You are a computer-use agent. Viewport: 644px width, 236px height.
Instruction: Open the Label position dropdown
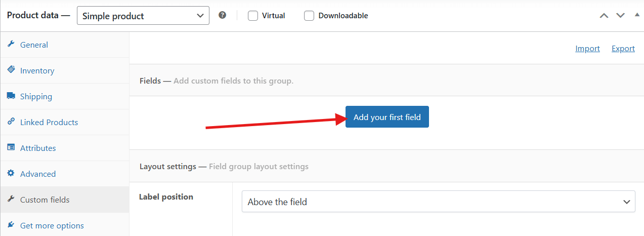pyautogui.click(x=438, y=202)
